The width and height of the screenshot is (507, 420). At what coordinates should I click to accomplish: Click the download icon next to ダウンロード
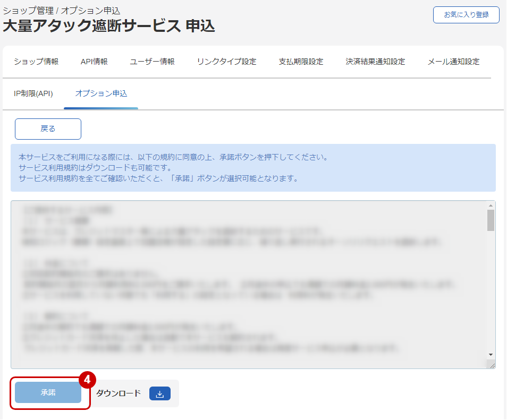160,393
